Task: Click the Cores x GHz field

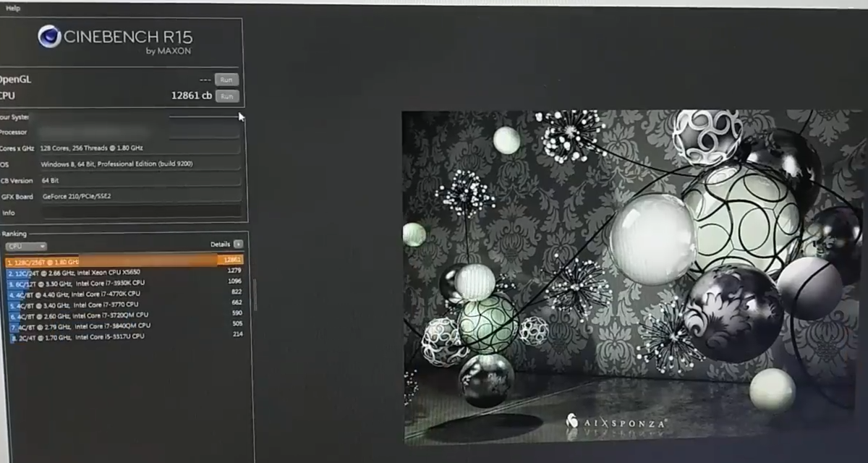Action: (140, 148)
